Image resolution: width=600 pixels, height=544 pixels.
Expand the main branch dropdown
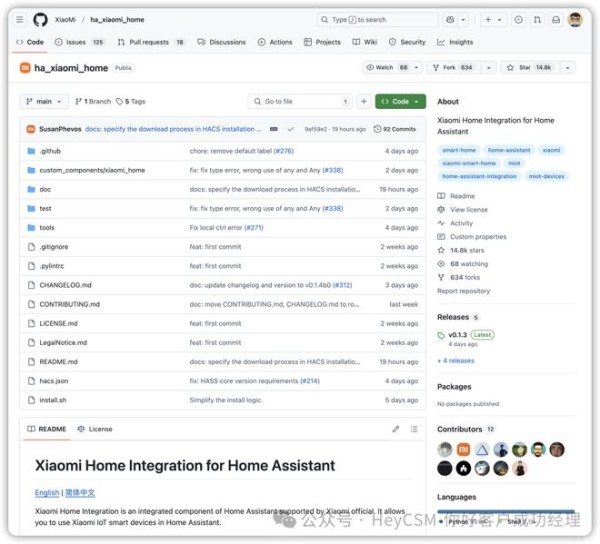click(44, 101)
